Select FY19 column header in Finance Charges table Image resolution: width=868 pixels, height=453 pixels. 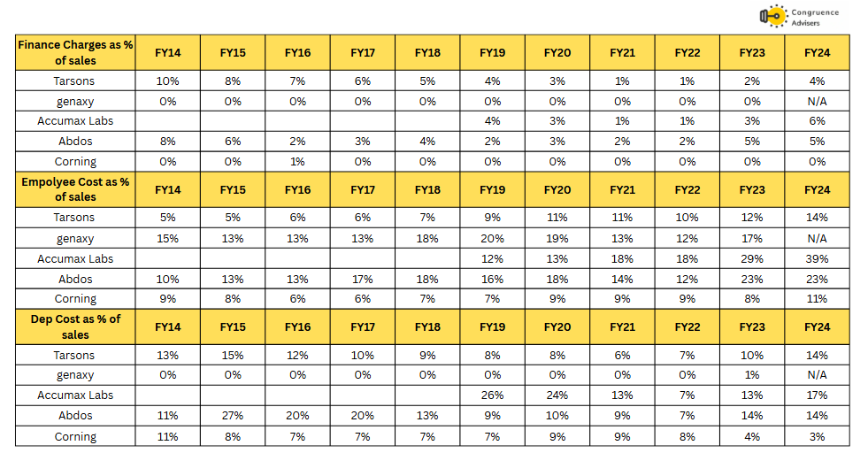click(x=493, y=52)
